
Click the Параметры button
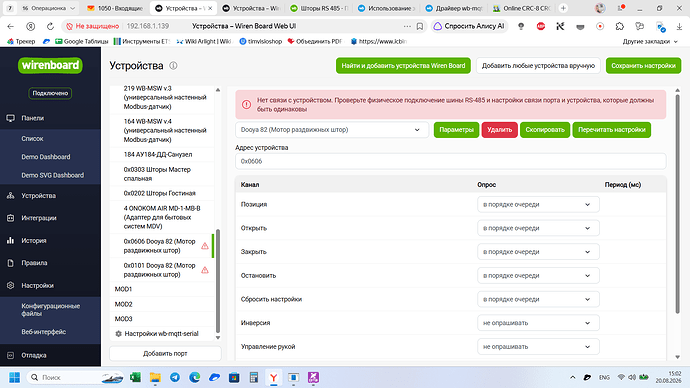tap(456, 130)
